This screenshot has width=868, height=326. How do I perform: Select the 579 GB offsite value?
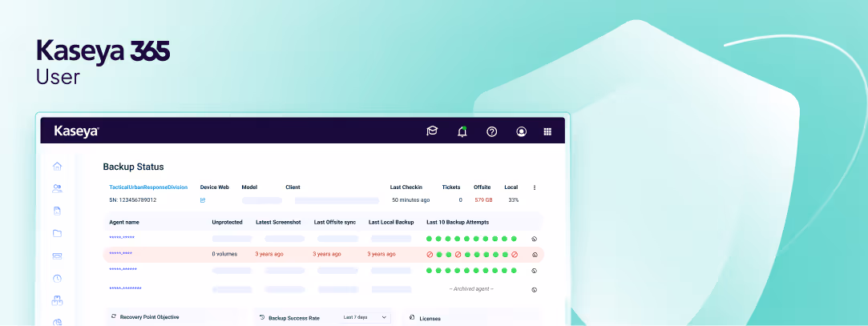[483, 199]
